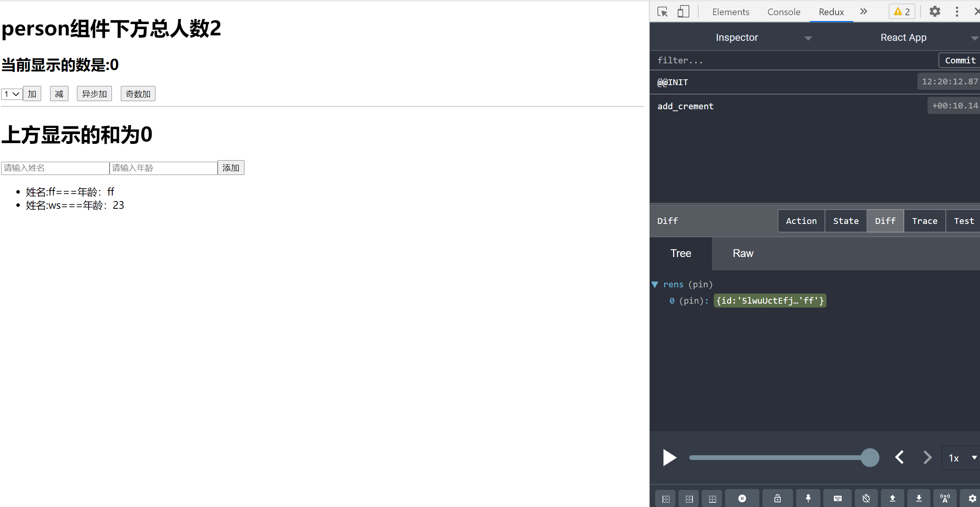The image size is (980, 507).
Task: Switch to the Elements tab
Action: 731,12
